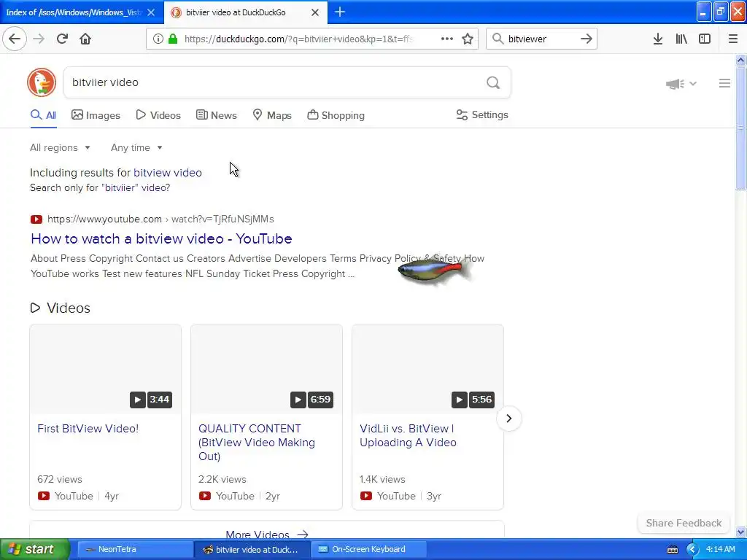
Task: Expand hidden system tray icons
Action: pyautogui.click(x=692, y=550)
